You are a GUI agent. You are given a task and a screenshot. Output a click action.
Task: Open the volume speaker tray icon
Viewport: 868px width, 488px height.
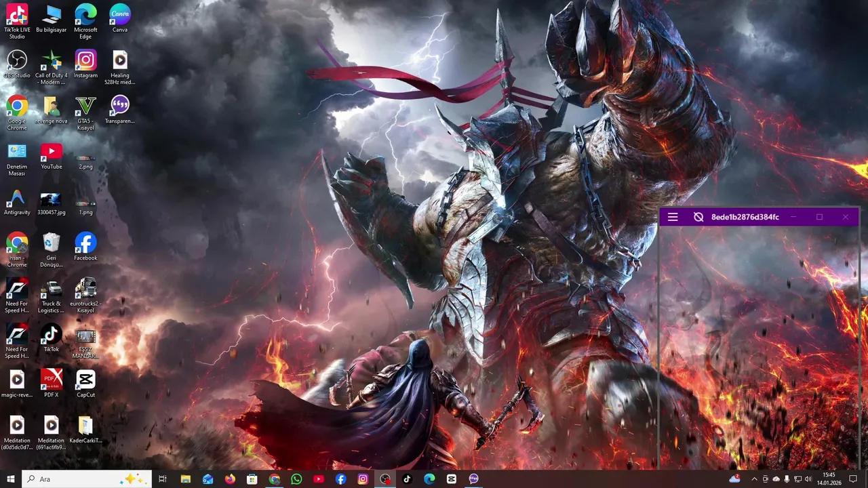[808, 479]
